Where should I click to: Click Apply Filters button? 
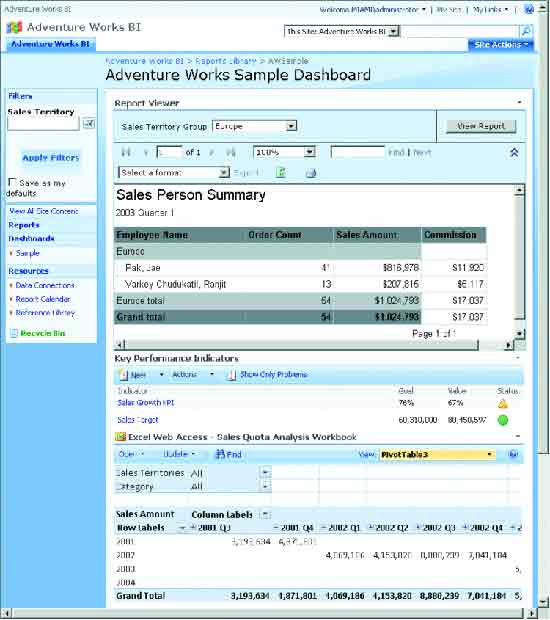click(51, 158)
